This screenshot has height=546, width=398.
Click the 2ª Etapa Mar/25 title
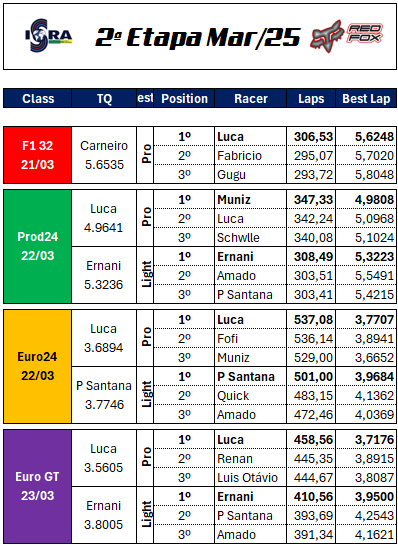point(198,37)
